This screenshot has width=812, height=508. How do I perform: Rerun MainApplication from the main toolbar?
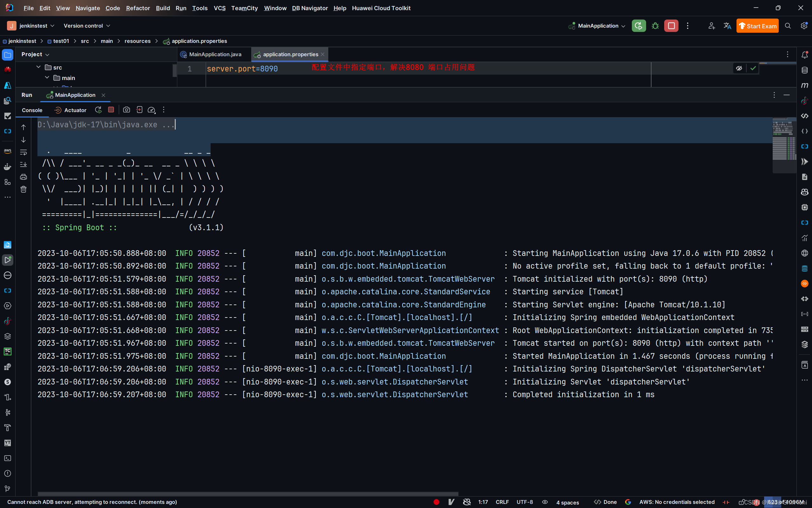coord(638,26)
